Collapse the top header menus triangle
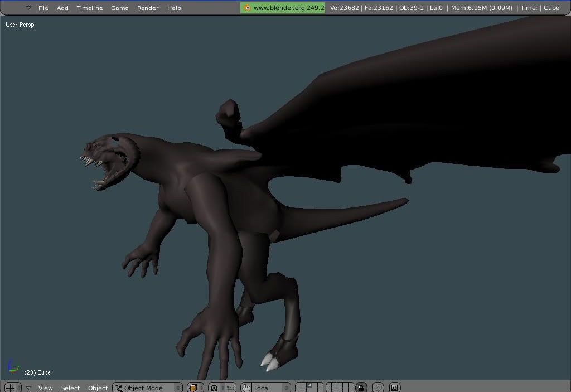The image size is (571, 392). [28, 8]
